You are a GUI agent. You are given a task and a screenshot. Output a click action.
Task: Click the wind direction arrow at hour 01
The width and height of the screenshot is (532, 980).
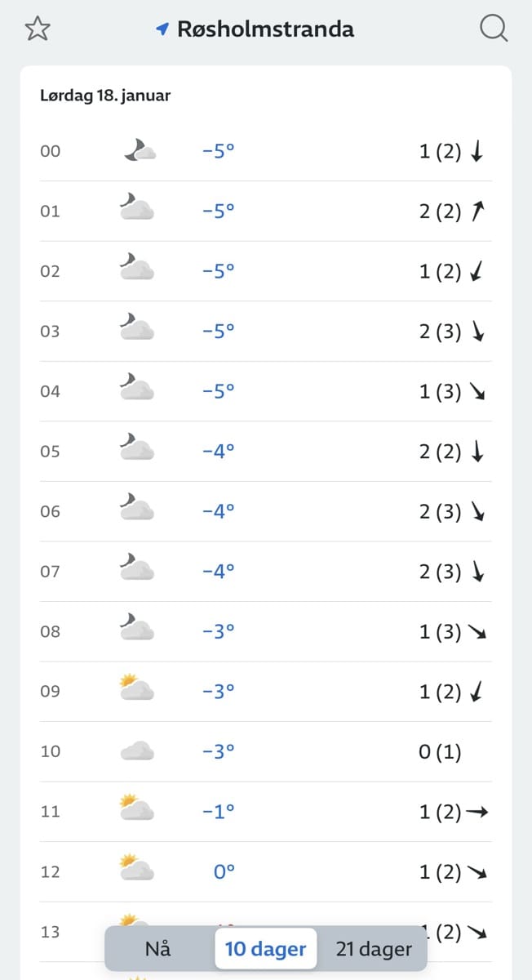pos(478,211)
